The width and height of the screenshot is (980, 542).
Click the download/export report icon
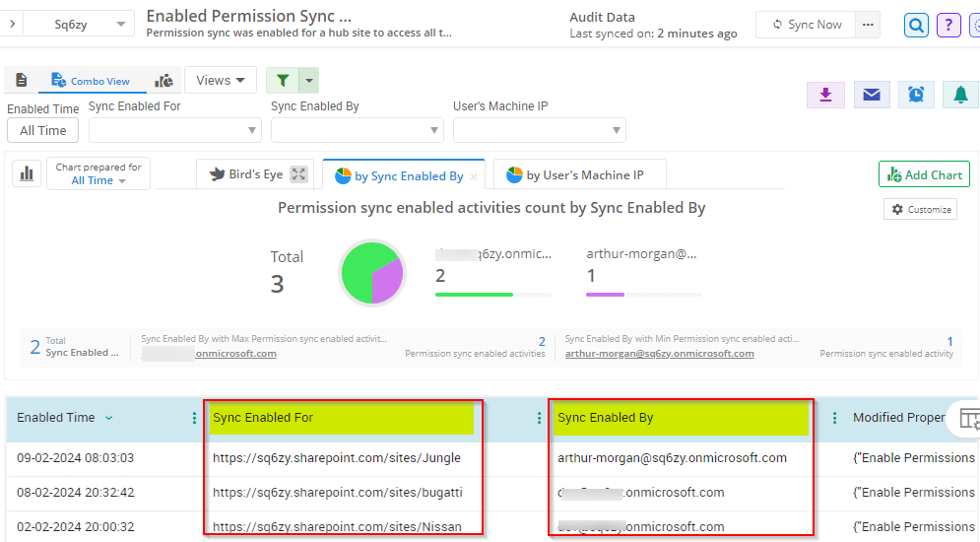click(x=825, y=95)
